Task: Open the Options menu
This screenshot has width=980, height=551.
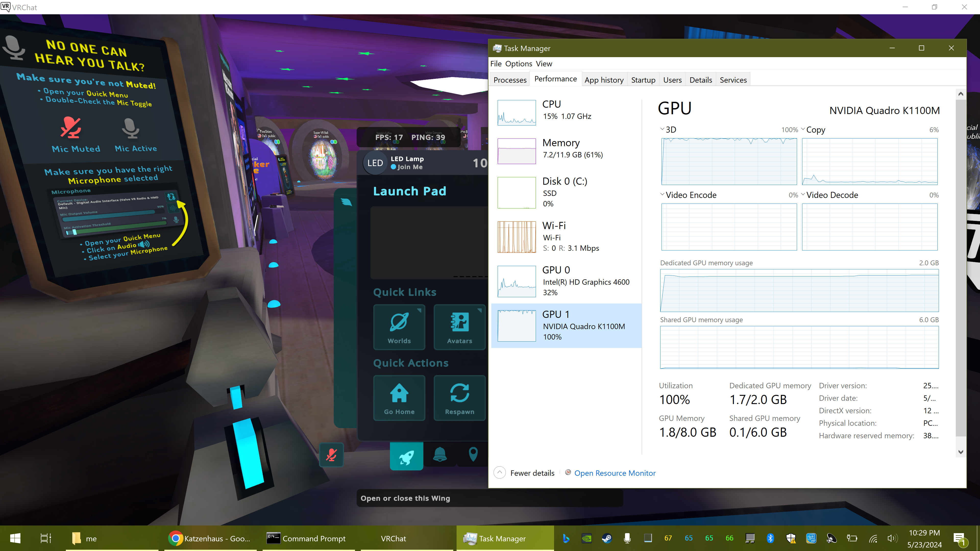Action: (x=519, y=64)
